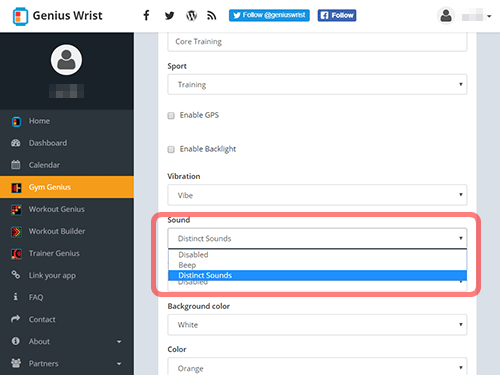Click the Gym Genius icon

[16, 187]
